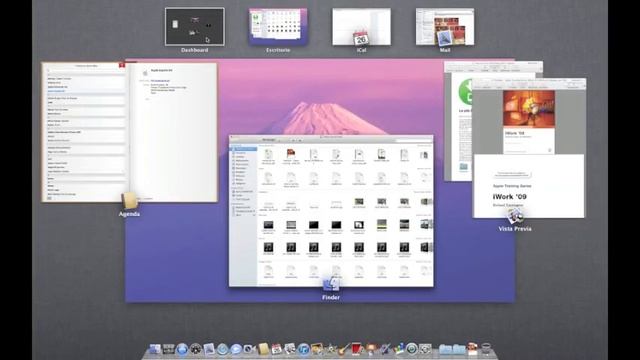Open Time Machine icon in Dock
The width and height of the screenshot is (640, 360).
tap(412, 349)
